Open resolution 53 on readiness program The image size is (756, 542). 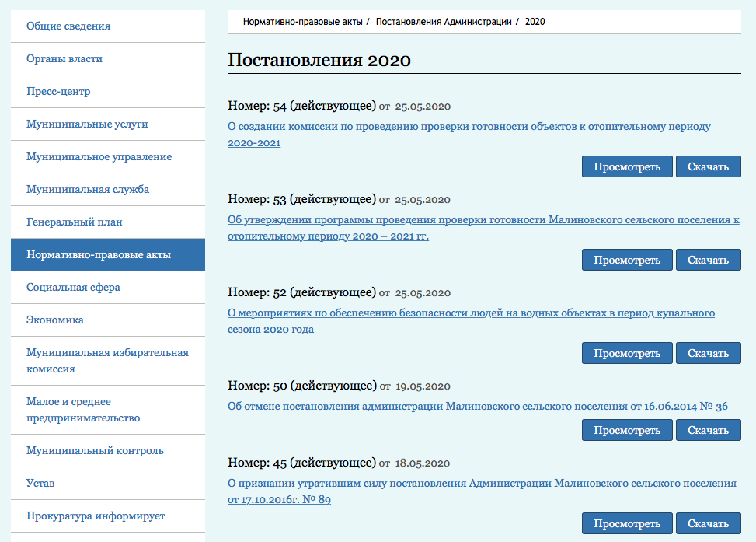(483, 228)
